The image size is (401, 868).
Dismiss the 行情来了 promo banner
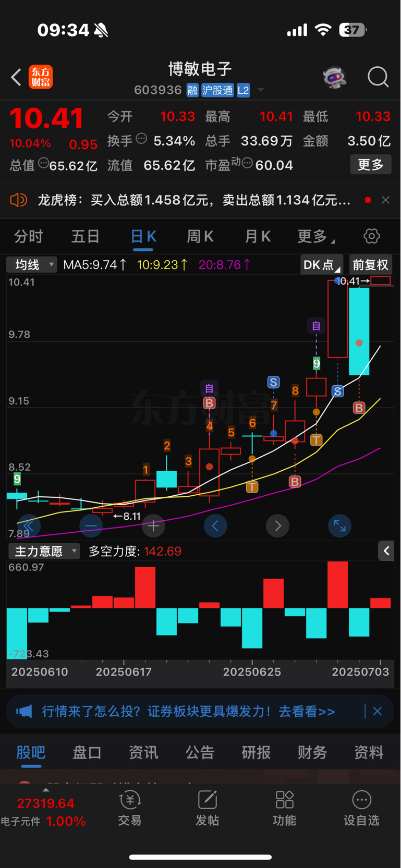[378, 711]
